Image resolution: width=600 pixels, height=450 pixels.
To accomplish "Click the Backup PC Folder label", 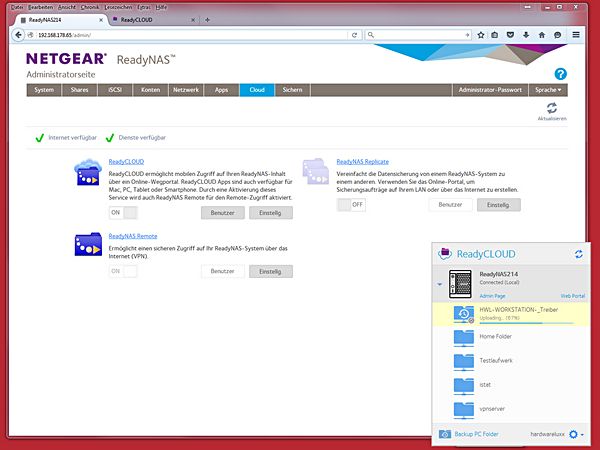I will [x=476, y=434].
